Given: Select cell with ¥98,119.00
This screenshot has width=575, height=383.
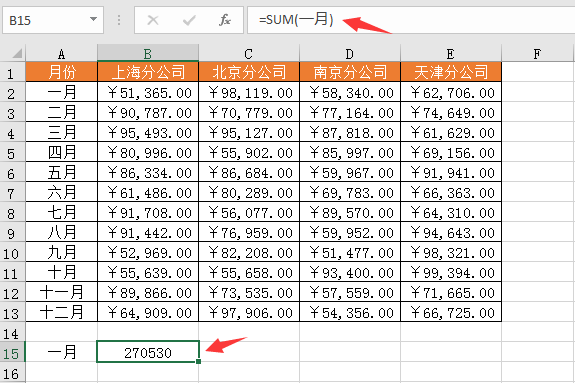Looking at the screenshot, I should (x=249, y=92).
